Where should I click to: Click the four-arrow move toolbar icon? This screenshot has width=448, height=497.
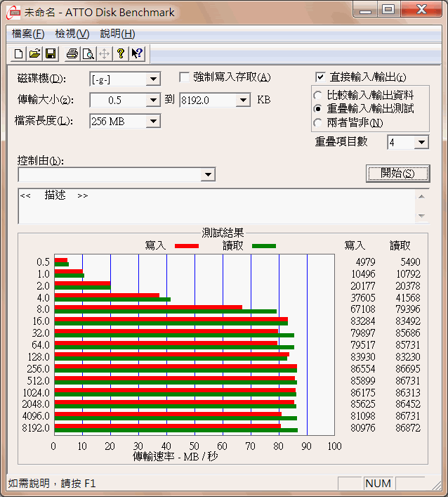[105, 53]
